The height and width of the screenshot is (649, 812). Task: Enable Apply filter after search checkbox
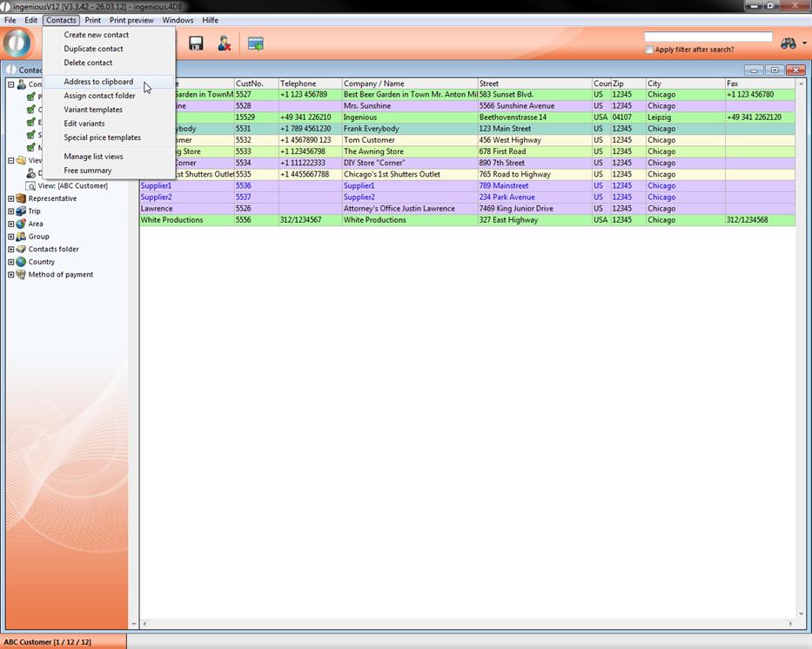(x=649, y=50)
